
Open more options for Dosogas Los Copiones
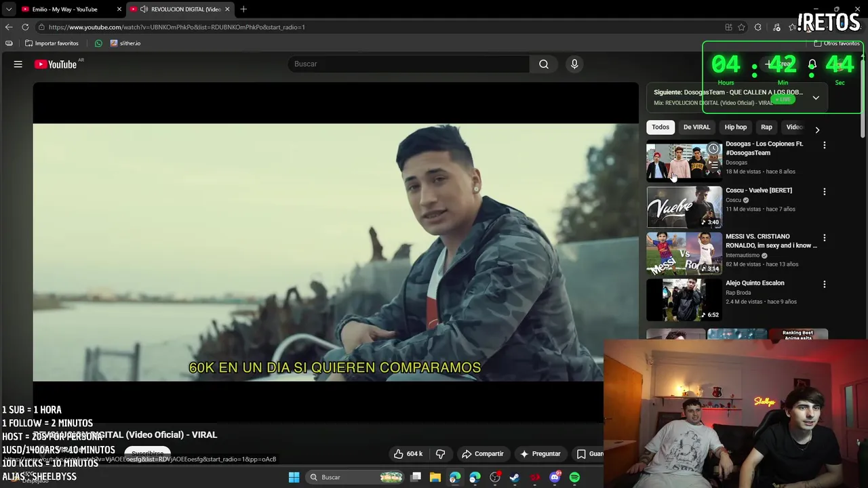point(825,145)
